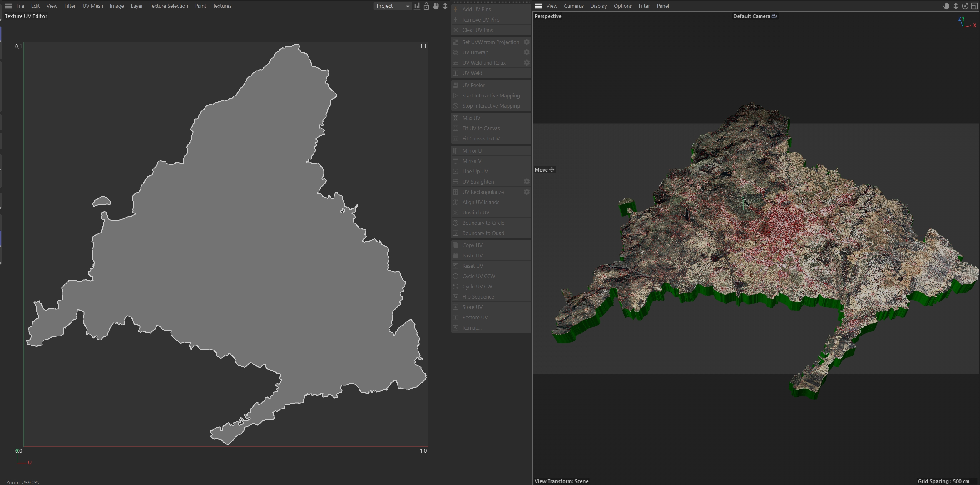The height and width of the screenshot is (485, 980).
Task: Click the 3D viewport orbit camera icon
Action: [x=965, y=6]
